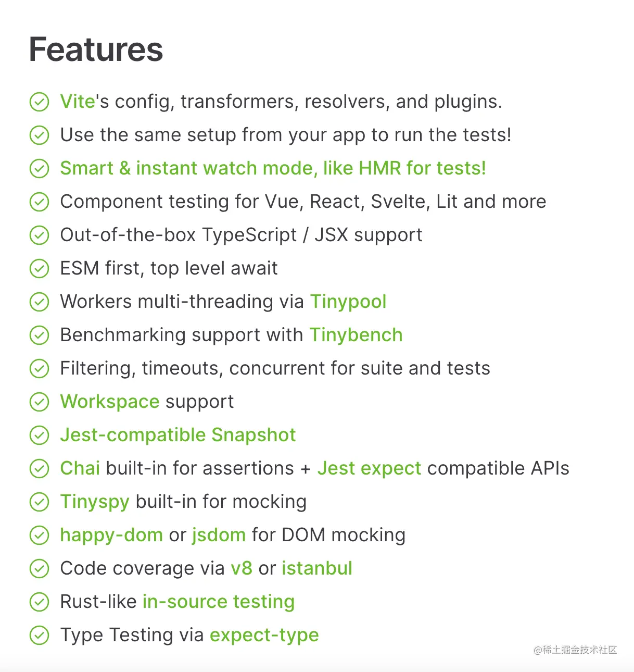Follow the expect-type link
This screenshot has width=634, height=672.
click(264, 635)
